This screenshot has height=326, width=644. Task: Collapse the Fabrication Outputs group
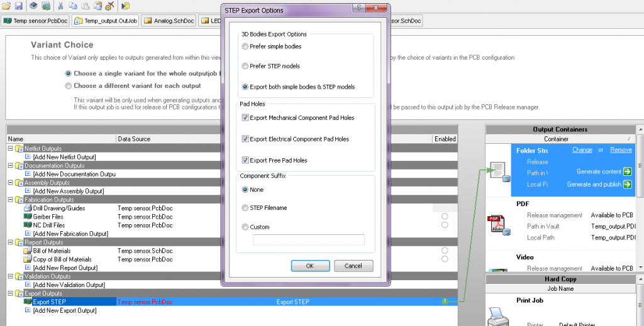pos(11,199)
